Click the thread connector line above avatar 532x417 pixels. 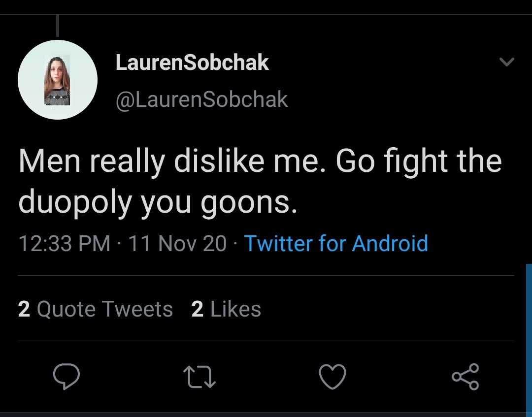pyautogui.click(x=58, y=26)
